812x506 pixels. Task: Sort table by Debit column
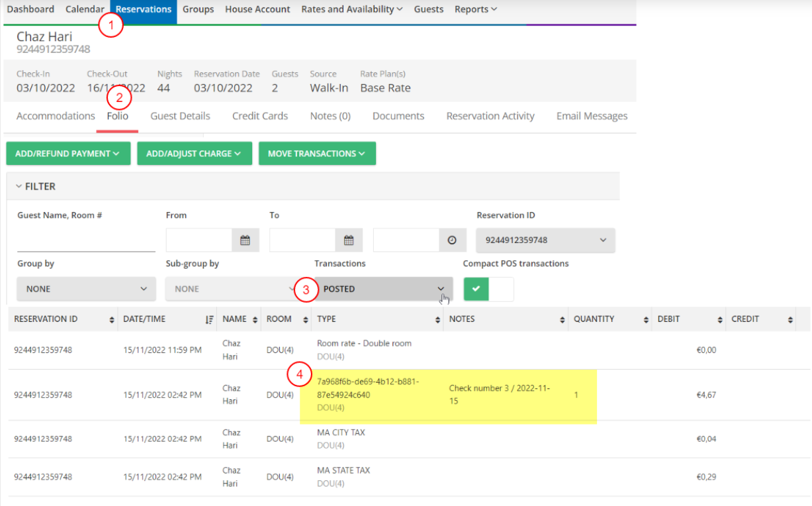point(719,320)
